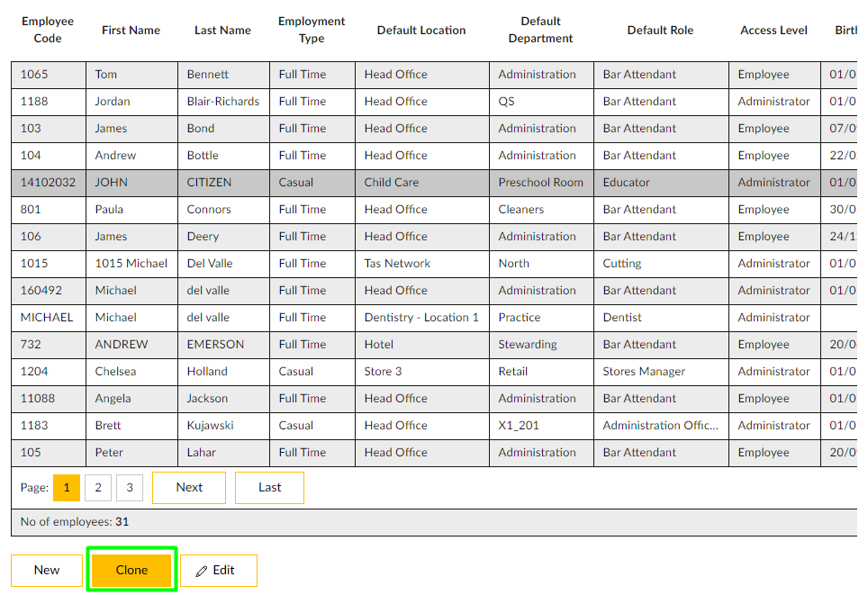Jump to page 3 of results
868x595 pixels.
click(x=129, y=488)
